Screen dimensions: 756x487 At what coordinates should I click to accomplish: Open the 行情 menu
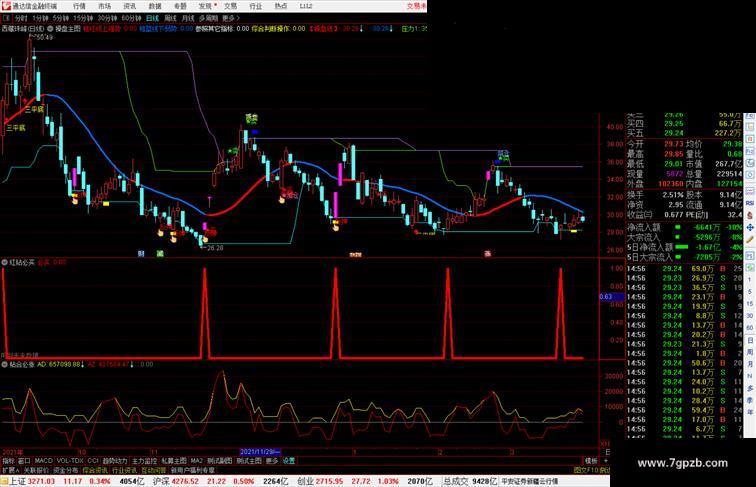coord(79,6)
